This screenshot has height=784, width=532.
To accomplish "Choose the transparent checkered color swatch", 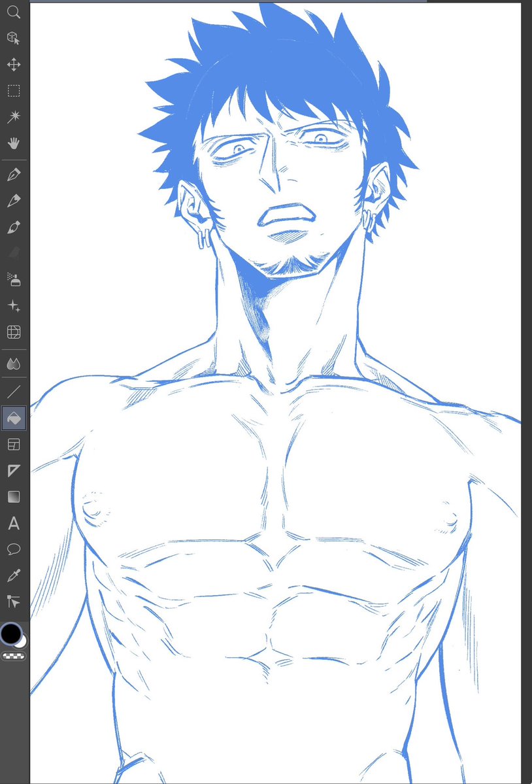I will point(14,656).
